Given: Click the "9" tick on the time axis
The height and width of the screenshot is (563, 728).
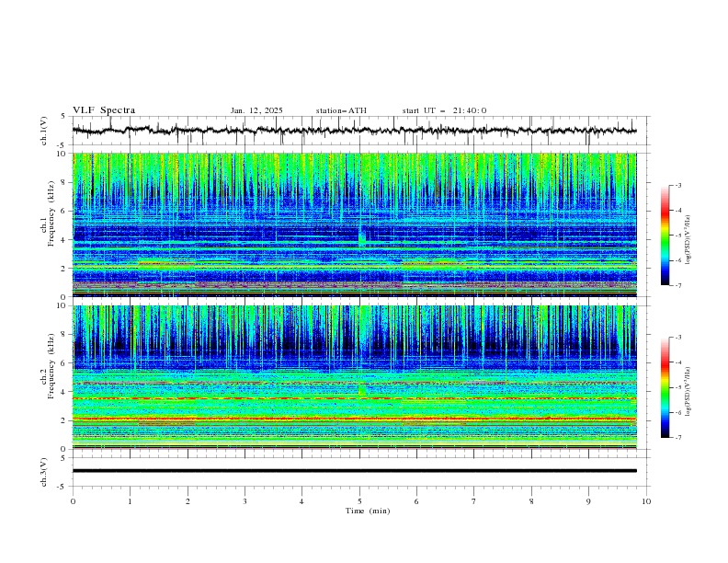Looking at the screenshot, I should 588,501.
